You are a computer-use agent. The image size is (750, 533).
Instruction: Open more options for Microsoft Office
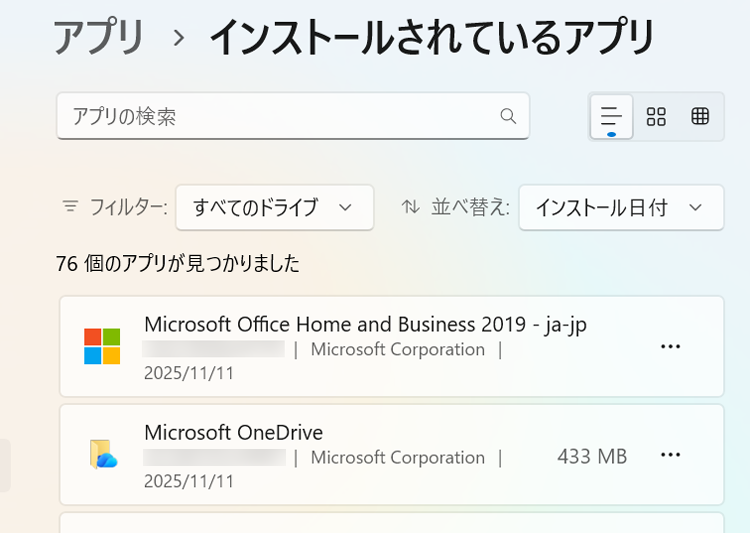tap(670, 346)
